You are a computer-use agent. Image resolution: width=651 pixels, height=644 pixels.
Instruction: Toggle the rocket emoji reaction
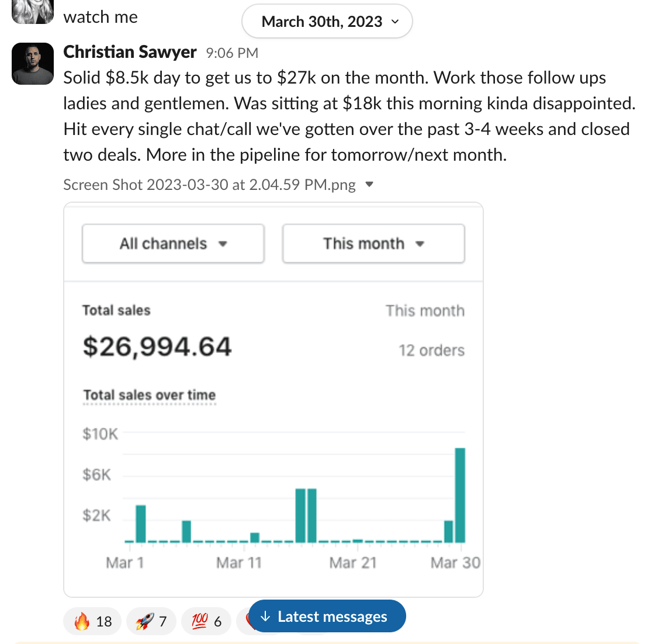click(x=151, y=621)
